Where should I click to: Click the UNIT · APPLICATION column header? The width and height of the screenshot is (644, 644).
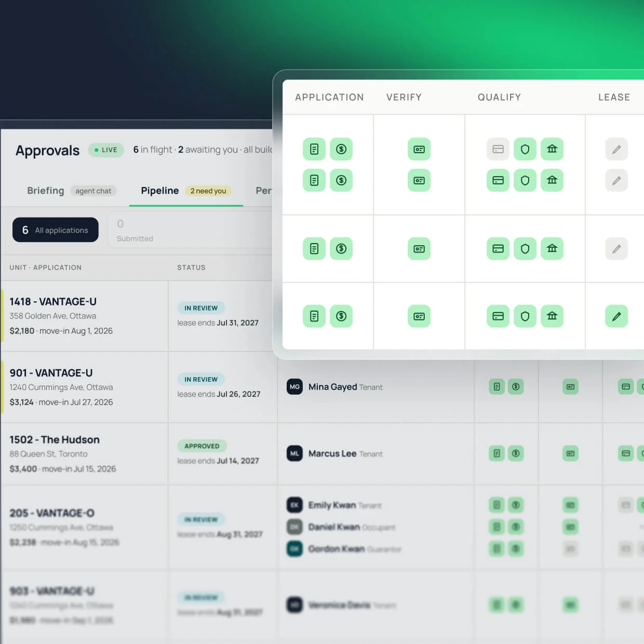pyautogui.click(x=46, y=267)
